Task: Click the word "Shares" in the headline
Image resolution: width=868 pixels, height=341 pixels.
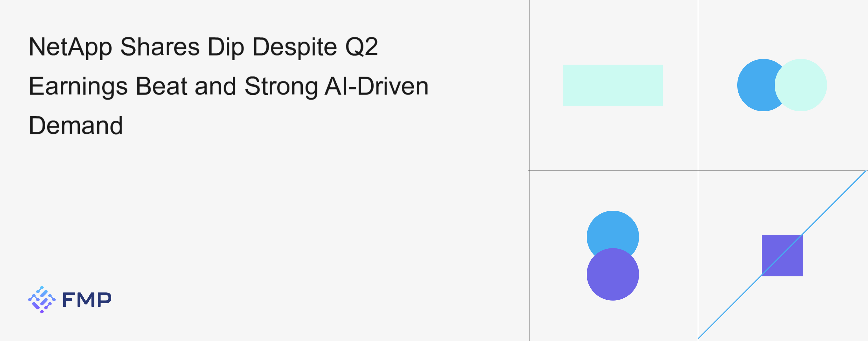Action: point(160,47)
